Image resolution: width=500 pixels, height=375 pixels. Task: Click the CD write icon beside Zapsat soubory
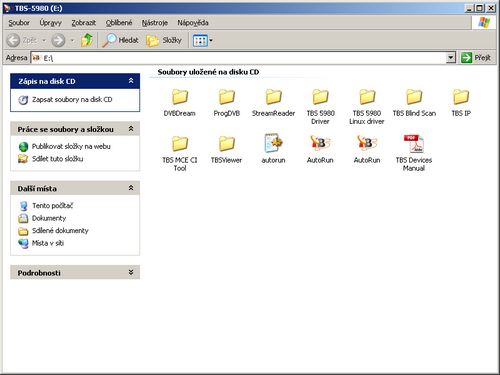point(23,100)
